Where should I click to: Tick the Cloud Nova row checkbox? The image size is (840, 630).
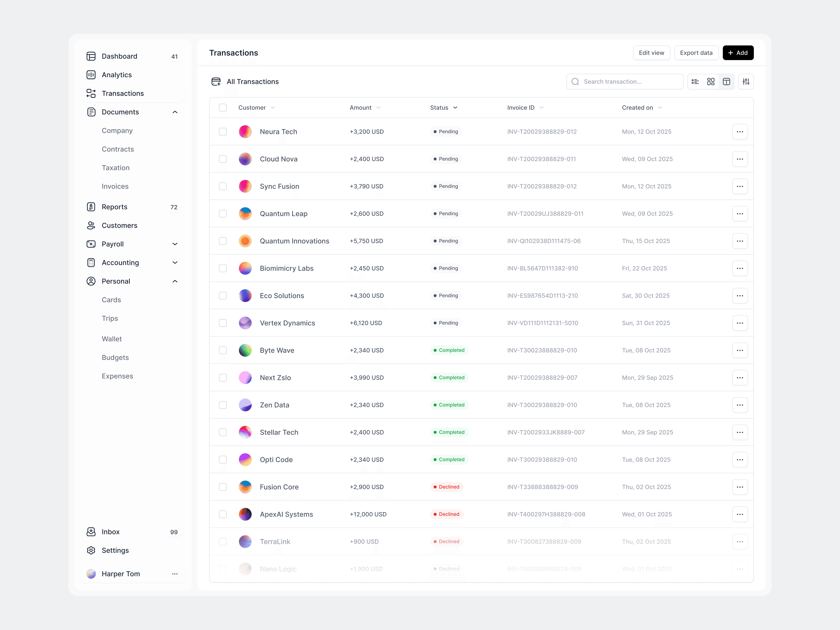(223, 159)
